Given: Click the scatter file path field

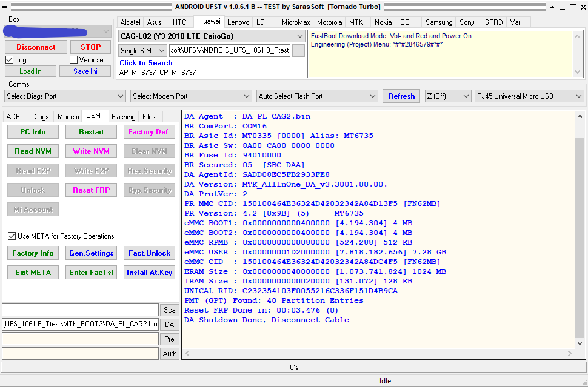Looking at the screenshot, I should [80, 310].
